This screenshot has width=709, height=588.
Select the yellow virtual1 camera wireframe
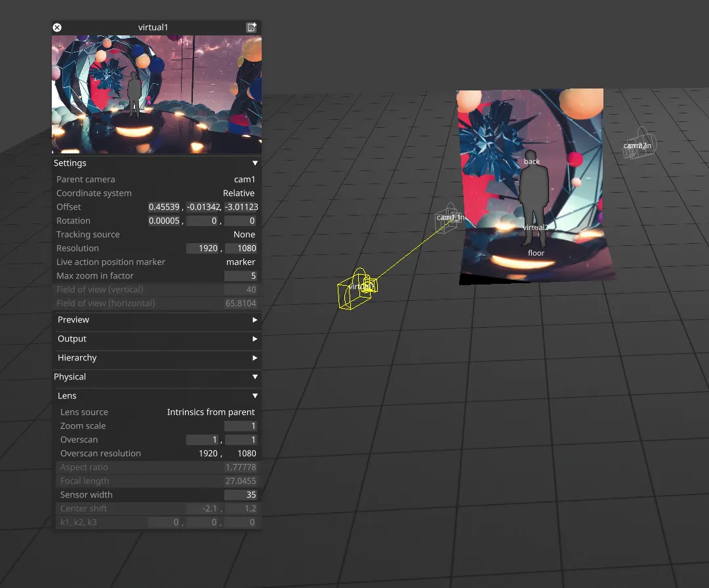click(357, 288)
